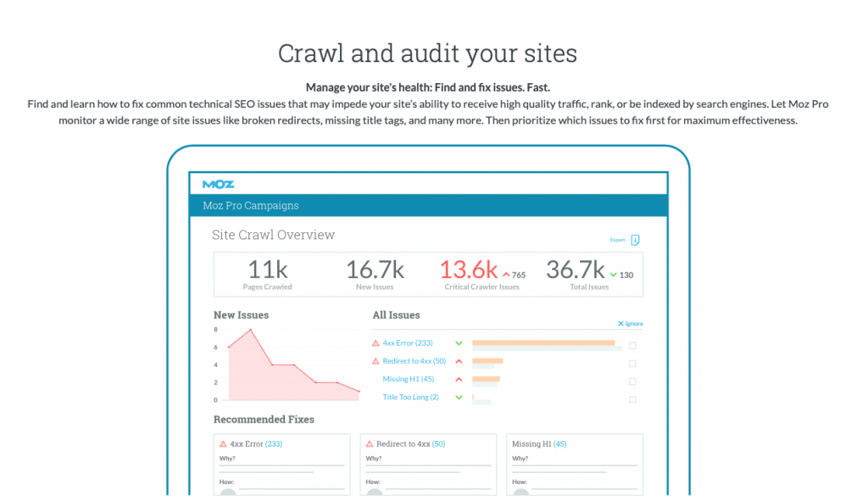This screenshot has height=501, width=868.
Task: Click the peak point on the New Issues chart
Action: pos(250,330)
